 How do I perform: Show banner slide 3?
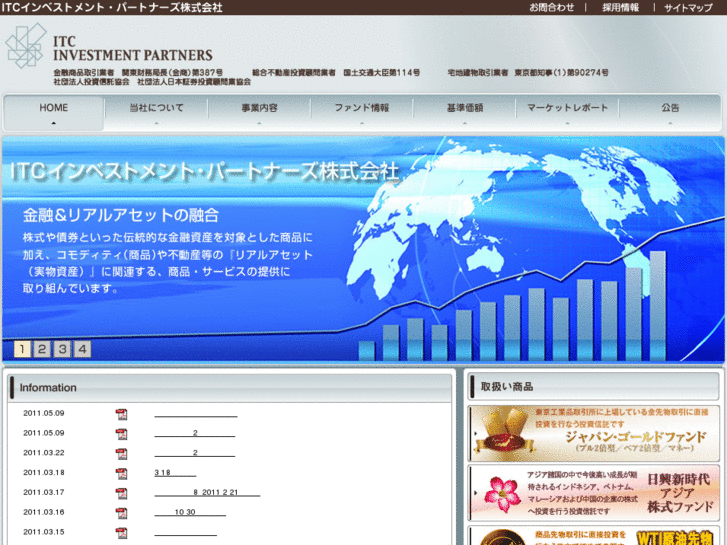(62, 349)
